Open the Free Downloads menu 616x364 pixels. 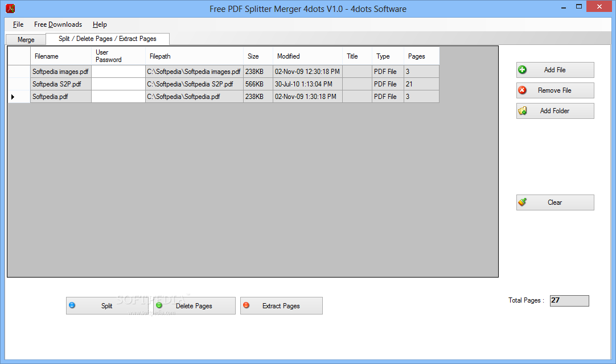(x=58, y=24)
